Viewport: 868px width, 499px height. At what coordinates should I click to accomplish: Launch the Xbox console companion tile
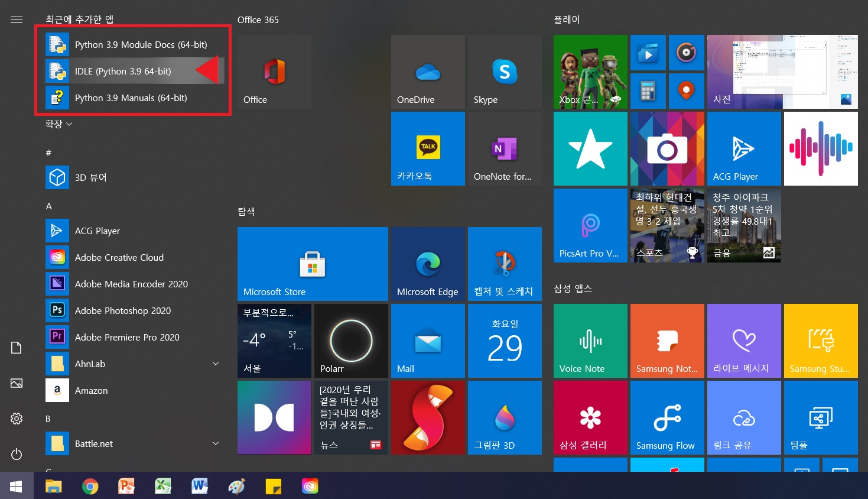pyautogui.click(x=590, y=72)
